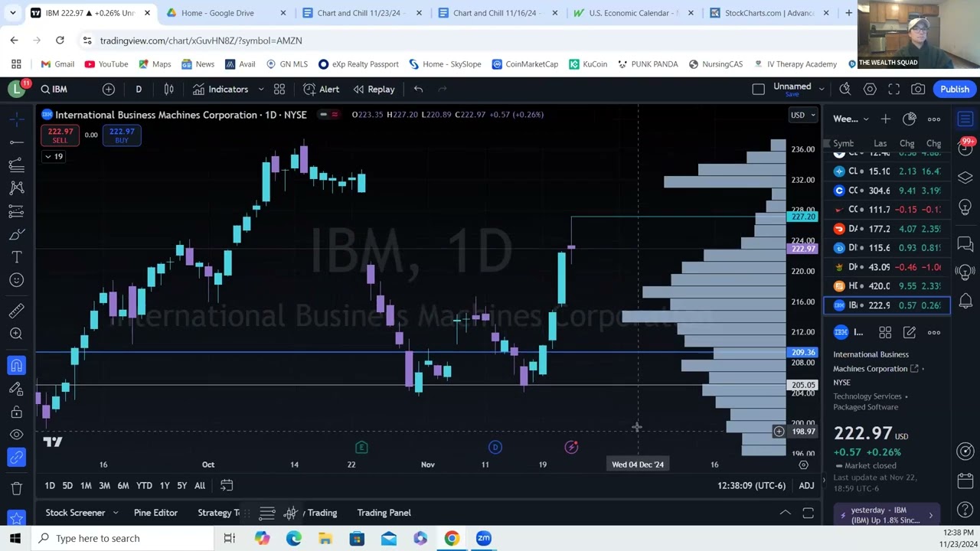Click the red SELL 222.97 button

tap(60, 135)
